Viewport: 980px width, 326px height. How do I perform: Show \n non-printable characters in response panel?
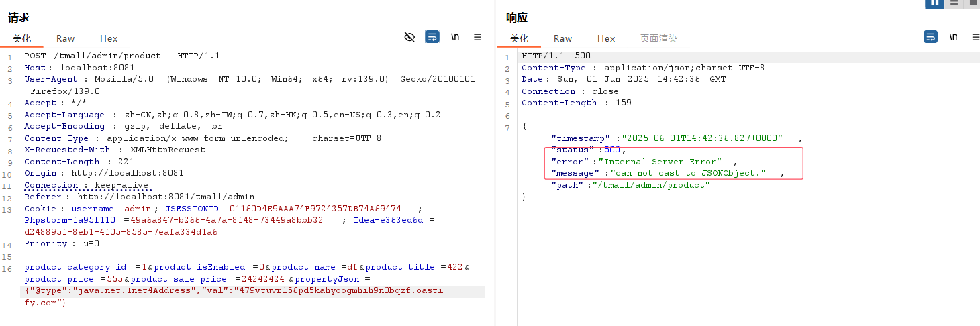(953, 37)
